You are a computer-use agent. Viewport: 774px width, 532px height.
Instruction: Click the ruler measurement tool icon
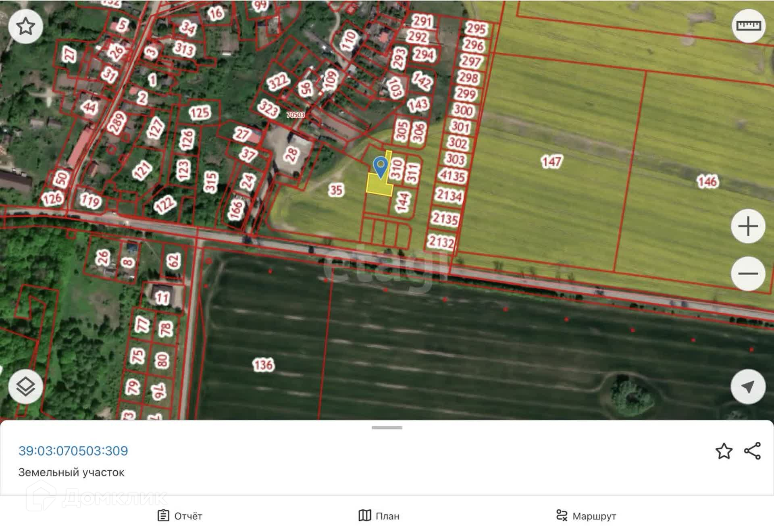coord(748,26)
